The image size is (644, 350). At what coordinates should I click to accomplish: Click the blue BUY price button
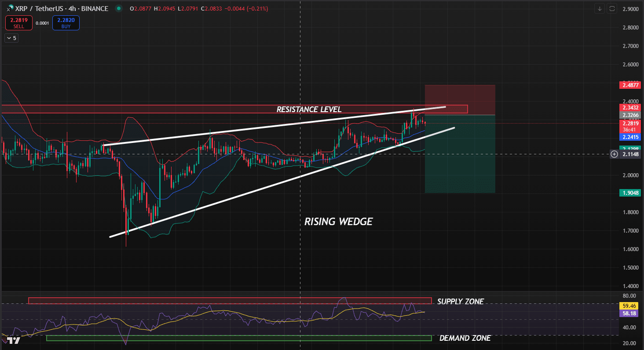click(66, 23)
